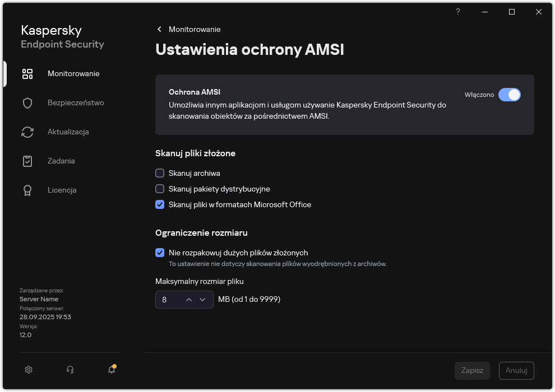Uncheck Nie rozpakowuj dużych plików złożonych
The image size is (555, 392).
160,253
